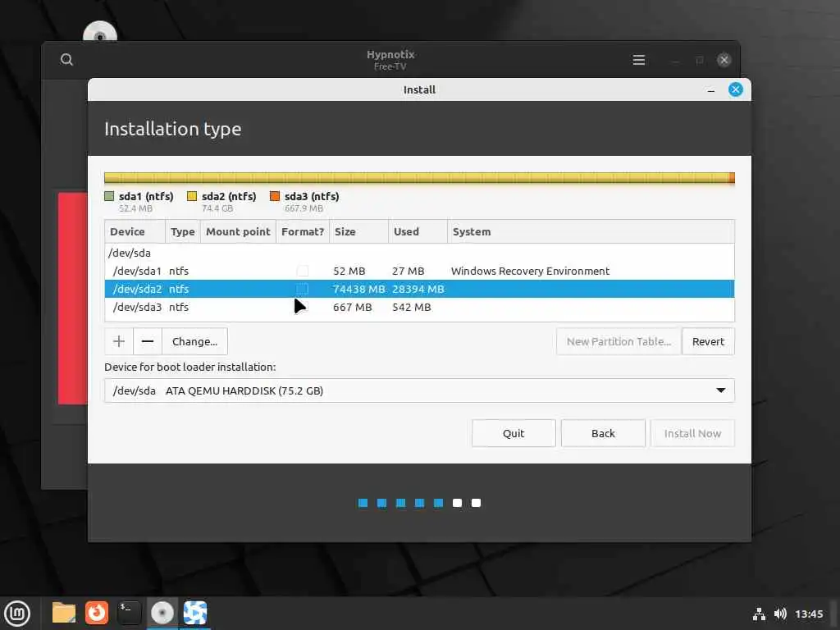Click the 52 MB size cell
The image size is (840, 630).
pyautogui.click(x=349, y=271)
